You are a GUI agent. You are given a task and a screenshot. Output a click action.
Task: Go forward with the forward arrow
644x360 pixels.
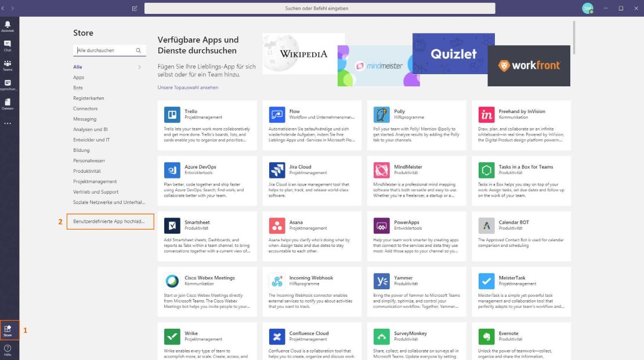point(13,8)
